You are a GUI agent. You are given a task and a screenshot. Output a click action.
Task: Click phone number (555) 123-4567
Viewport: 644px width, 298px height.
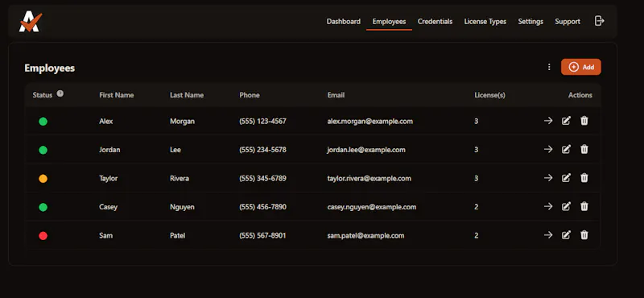(262, 122)
